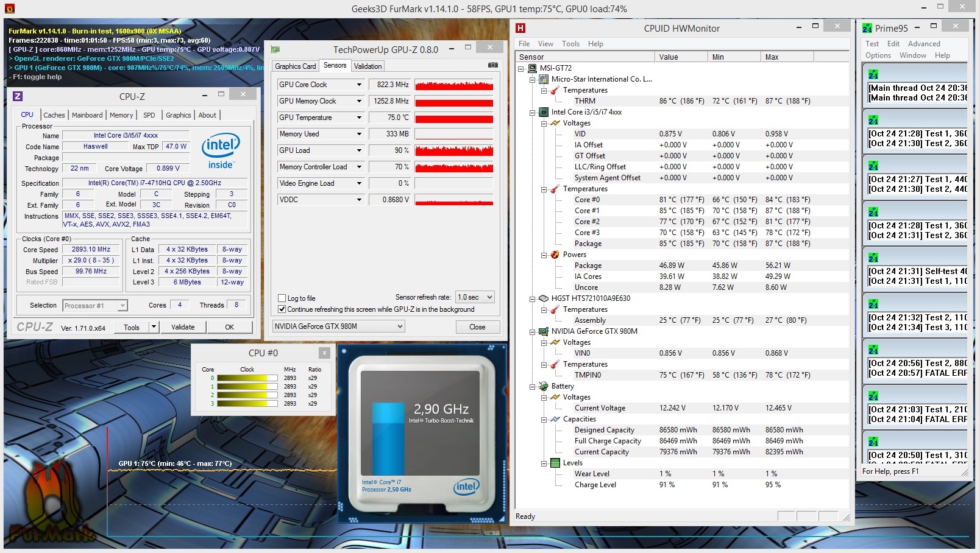The width and height of the screenshot is (980, 553).
Task: Click the Intel Inside logo in CPU-Z
Action: coord(221,150)
